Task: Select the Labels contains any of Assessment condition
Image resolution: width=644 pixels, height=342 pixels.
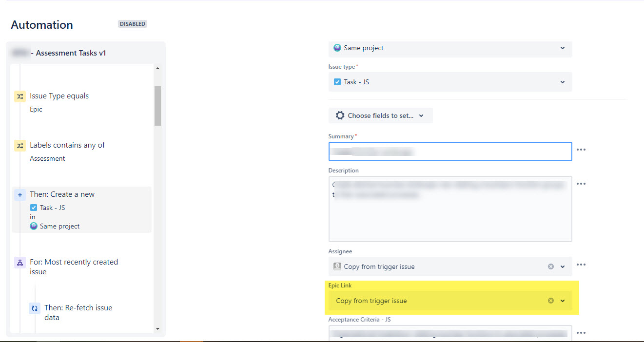Action: (81, 152)
